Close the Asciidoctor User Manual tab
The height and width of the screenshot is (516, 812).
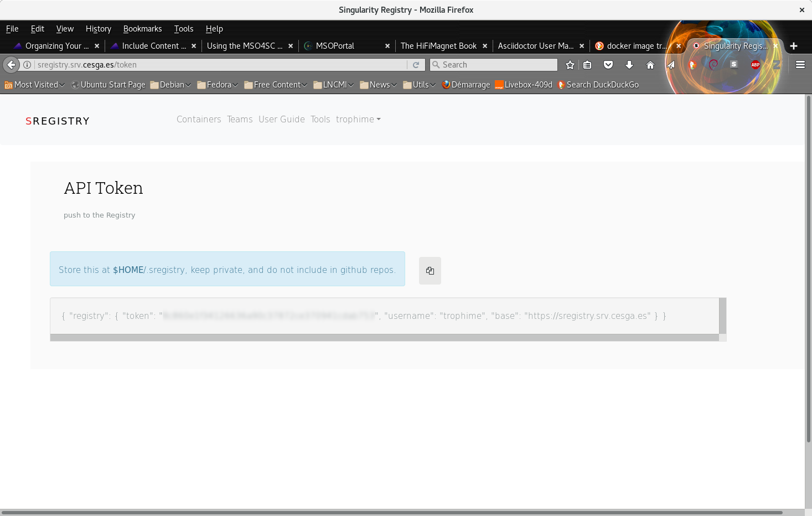582,46
